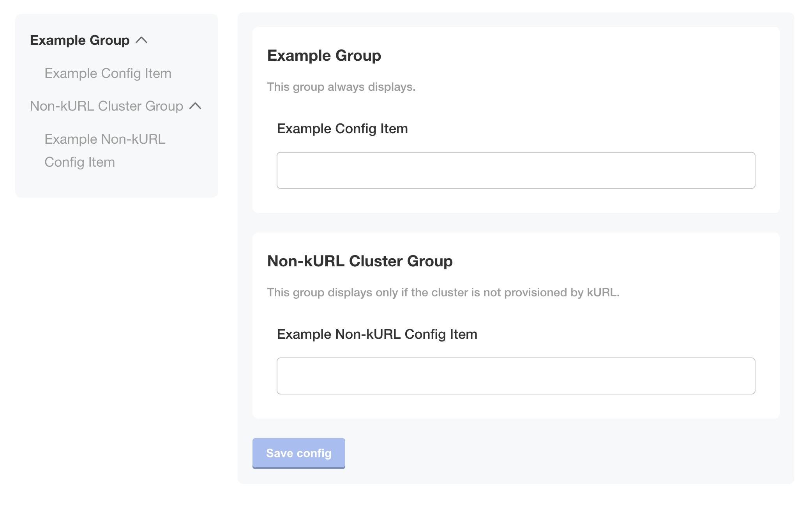
Task: Click the Non-kURL Cluster Group section heading
Action: [x=360, y=261]
